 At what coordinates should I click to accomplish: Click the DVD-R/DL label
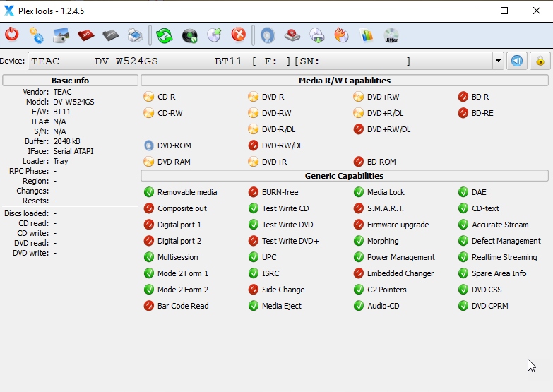pos(278,129)
